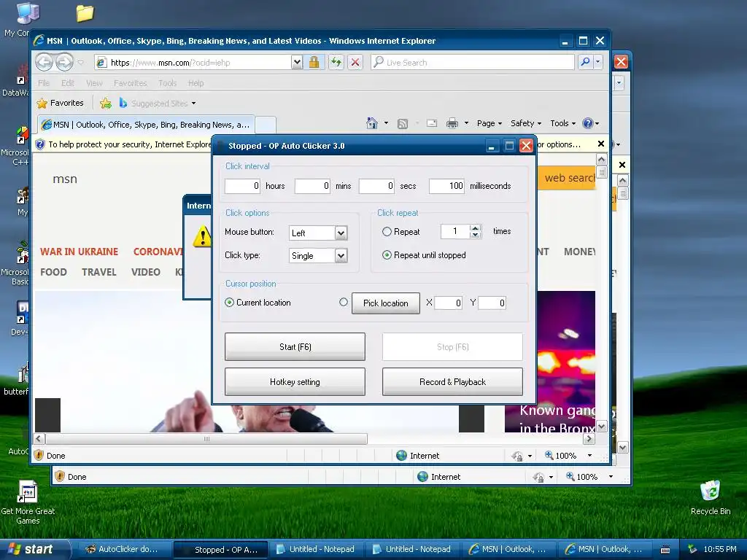747x560 pixels.
Task: Click the information bar shield icon
Action: click(x=40, y=144)
